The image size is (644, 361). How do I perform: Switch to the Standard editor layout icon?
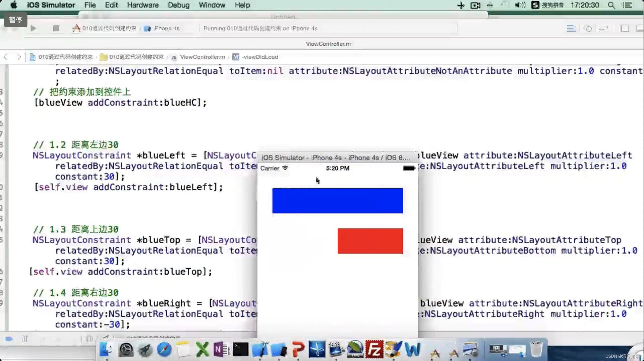(571, 28)
